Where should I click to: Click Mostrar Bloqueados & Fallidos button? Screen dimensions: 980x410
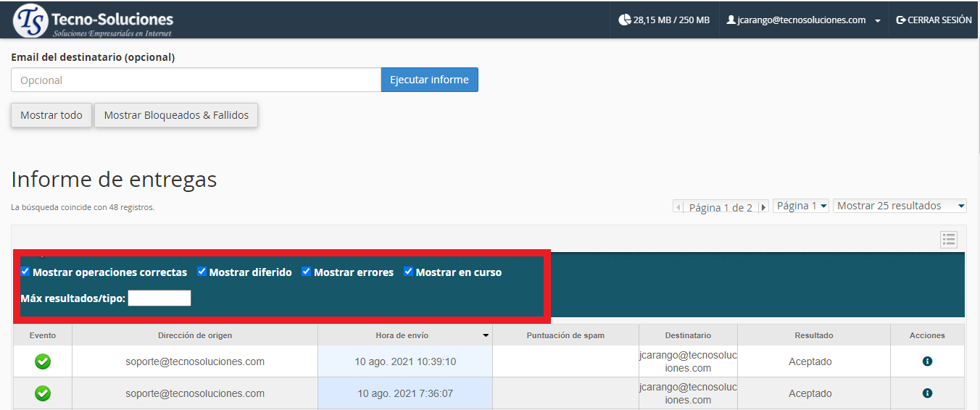(x=176, y=115)
